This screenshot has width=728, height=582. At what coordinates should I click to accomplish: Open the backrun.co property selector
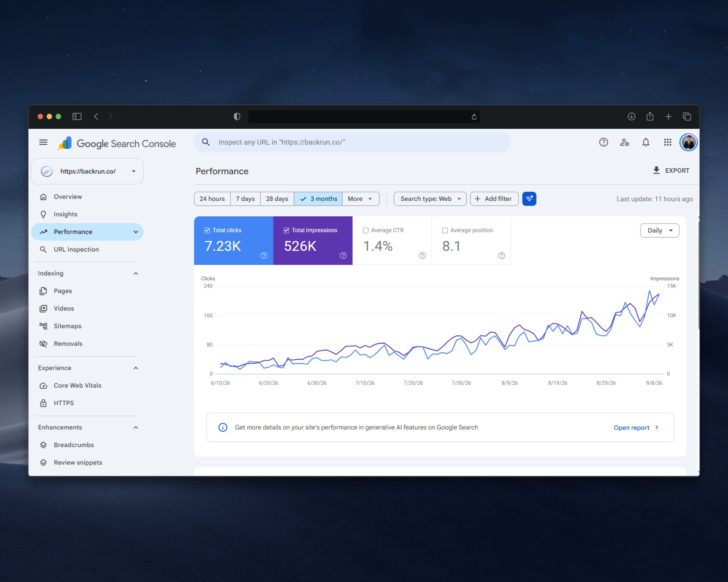tap(87, 171)
